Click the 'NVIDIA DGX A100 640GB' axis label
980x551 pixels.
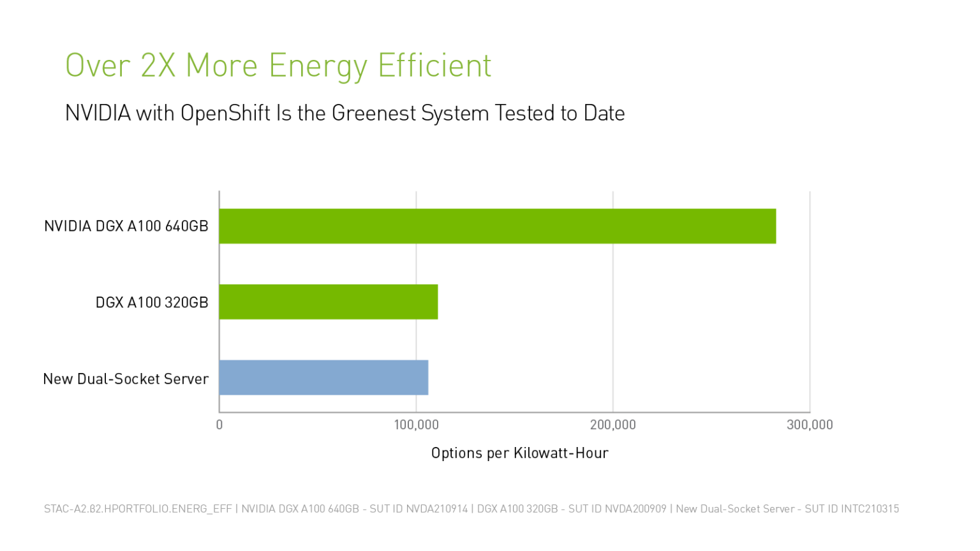click(126, 226)
